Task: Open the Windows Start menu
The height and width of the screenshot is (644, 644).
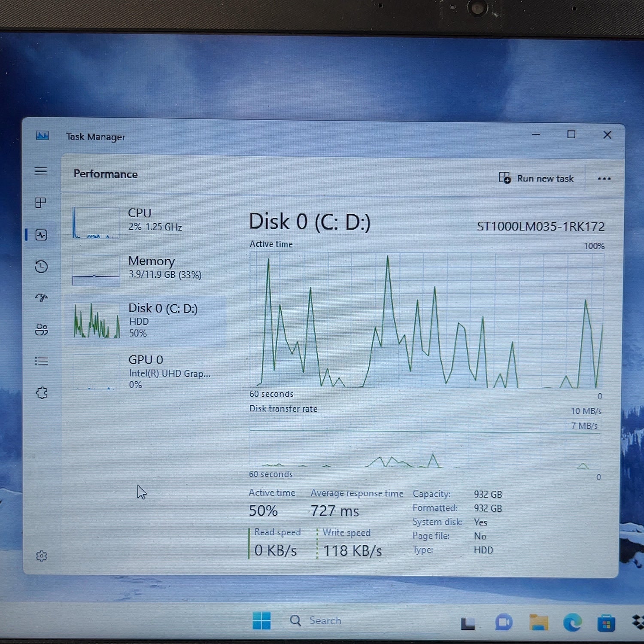Action: (x=261, y=620)
